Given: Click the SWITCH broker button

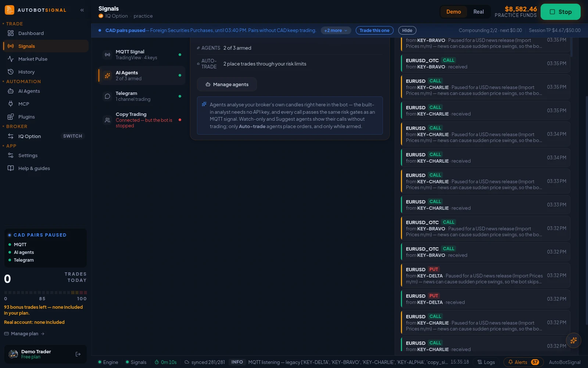Looking at the screenshot, I should point(73,136).
